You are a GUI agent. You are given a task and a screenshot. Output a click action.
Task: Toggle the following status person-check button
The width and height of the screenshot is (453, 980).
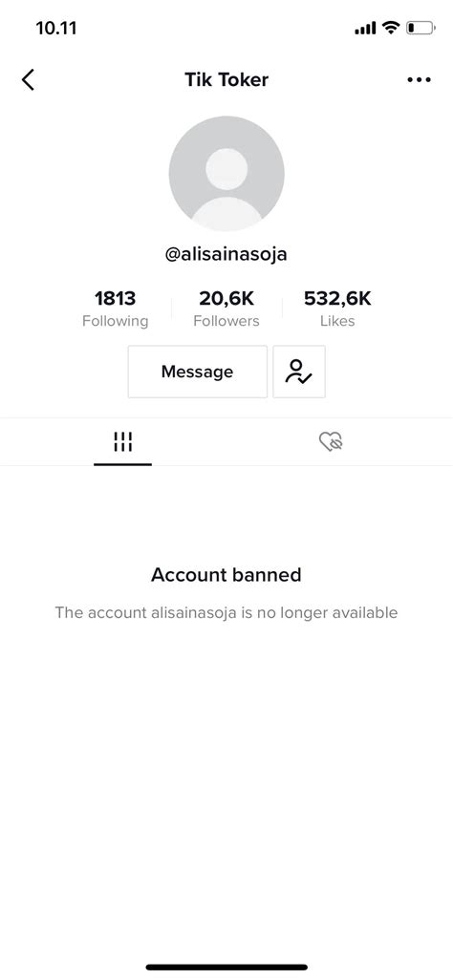click(299, 372)
